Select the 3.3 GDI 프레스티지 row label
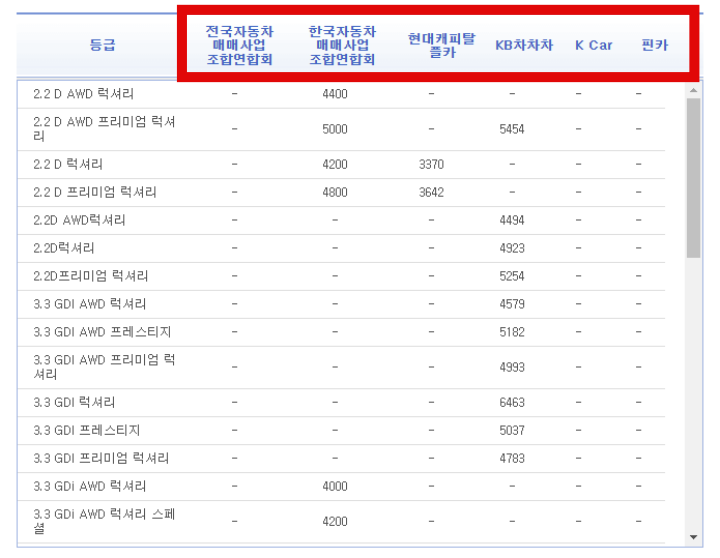This screenshot has height=558, width=720. click(86, 431)
